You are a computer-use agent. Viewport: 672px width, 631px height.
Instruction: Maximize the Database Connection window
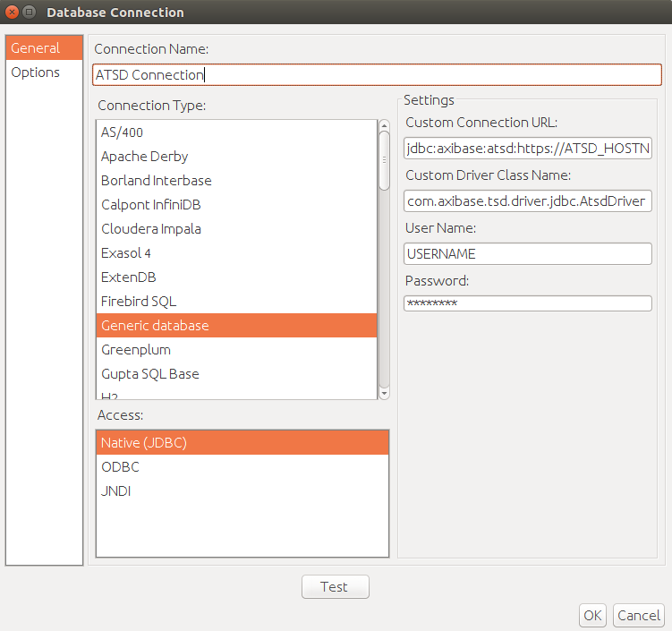pos(30,12)
